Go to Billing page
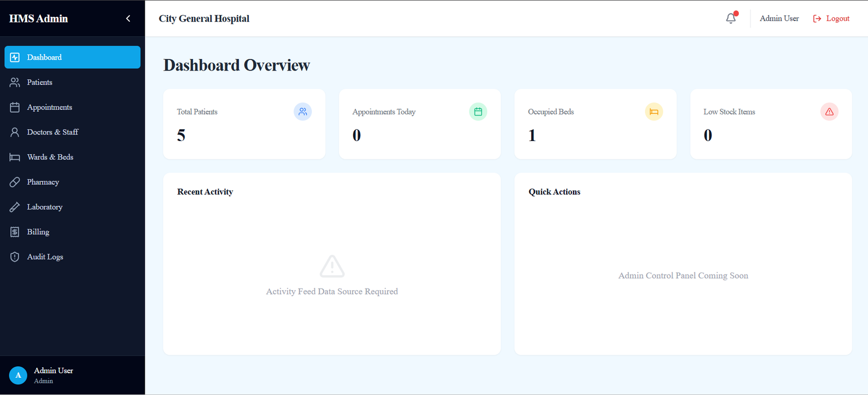868x395 pixels. pyautogui.click(x=72, y=232)
